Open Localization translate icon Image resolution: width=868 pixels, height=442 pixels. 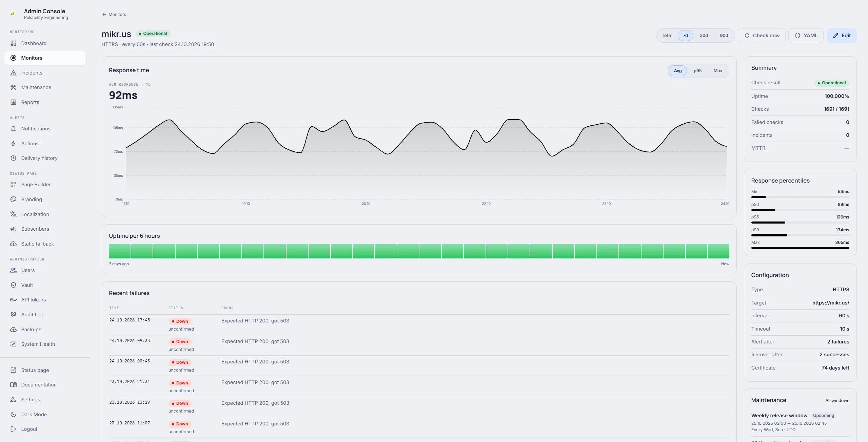pos(13,214)
